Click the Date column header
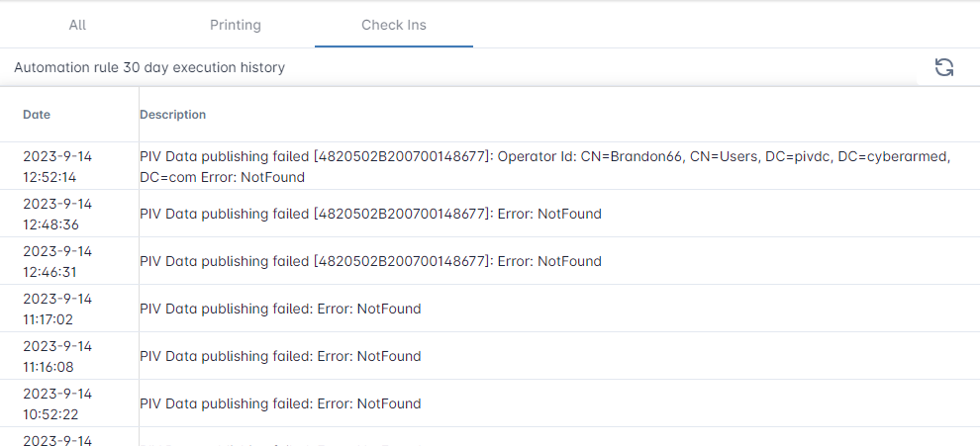 pyautogui.click(x=37, y=115)
